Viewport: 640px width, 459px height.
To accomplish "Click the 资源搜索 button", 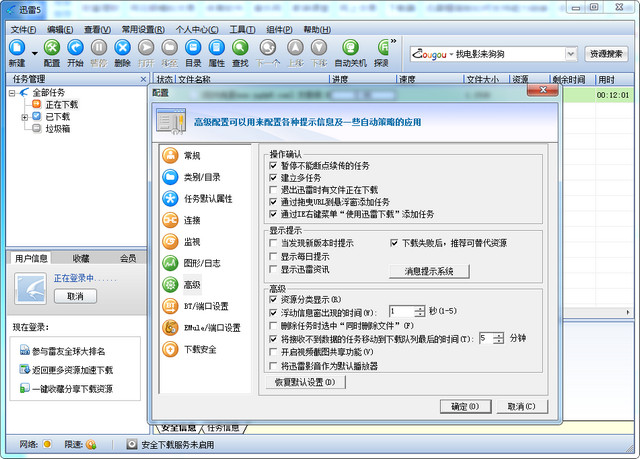I will coord(606,54).
